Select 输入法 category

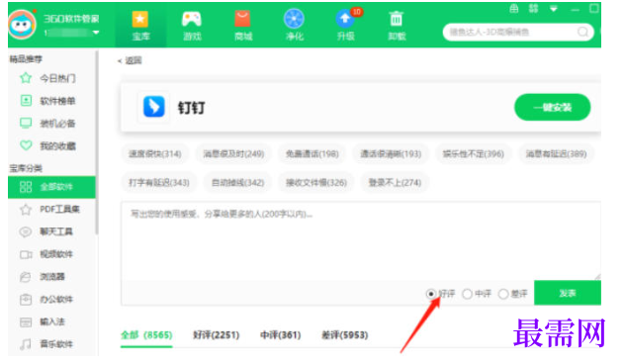pyautogui.click(x=51, y=321)
